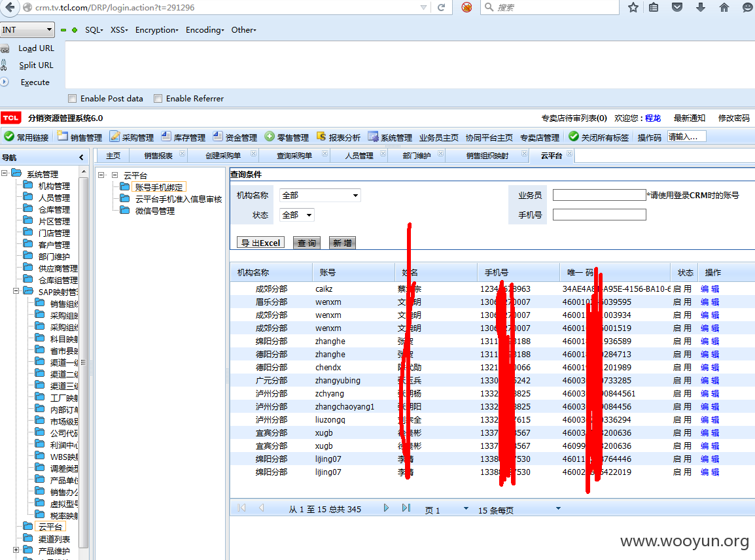Collapse the 系统管理 tree node
Screen dimensions: 755x560
click(x=5, y=172)
